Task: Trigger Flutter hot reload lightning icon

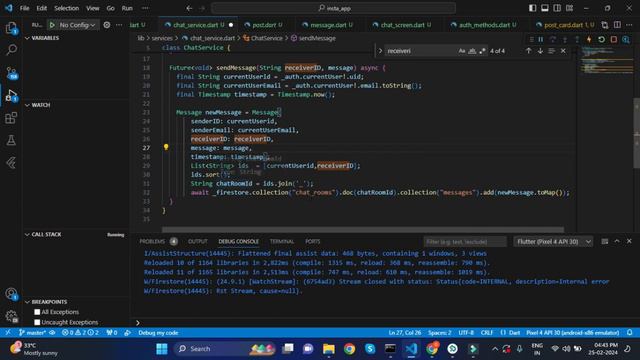Action: (x=589, y=39)
